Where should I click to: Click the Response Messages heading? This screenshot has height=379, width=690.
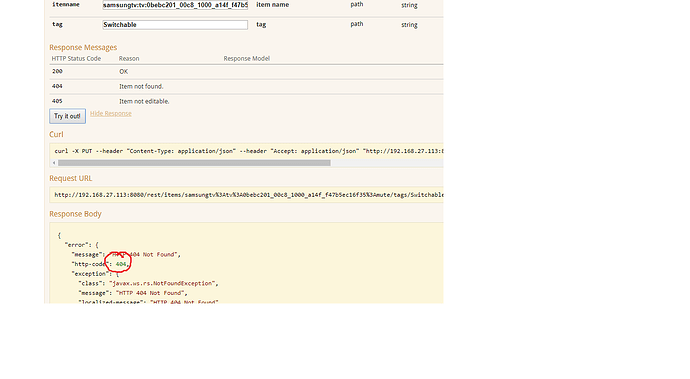coord(83,47)
